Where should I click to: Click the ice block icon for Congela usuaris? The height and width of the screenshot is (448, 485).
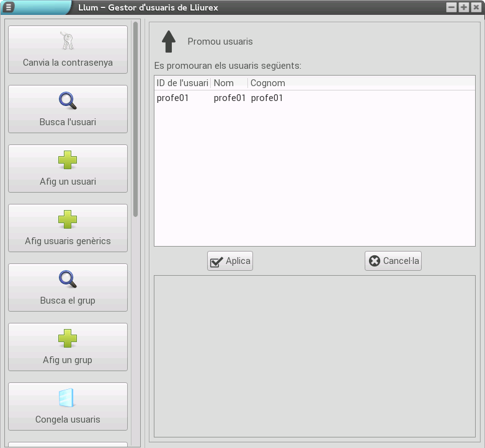[68, 398]
